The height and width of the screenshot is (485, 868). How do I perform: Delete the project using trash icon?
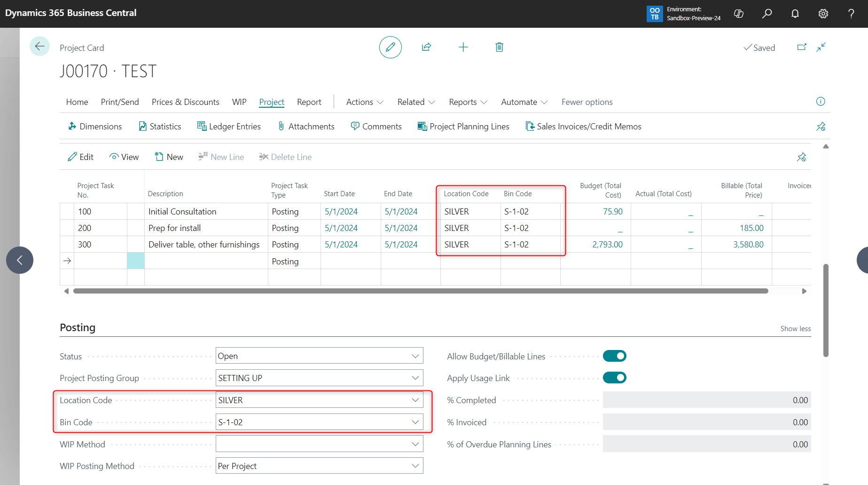pyautogui.click(x=499, y=47)
